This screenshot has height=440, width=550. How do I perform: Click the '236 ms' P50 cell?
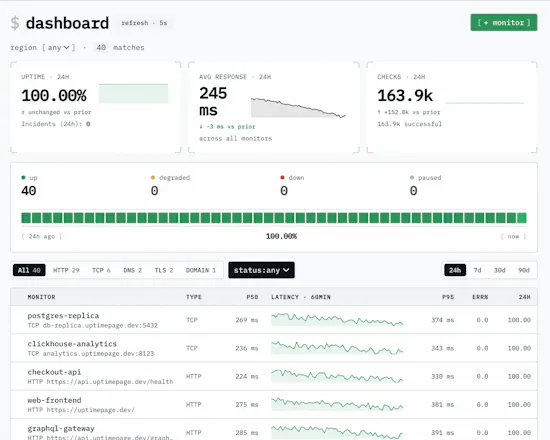(247, 348)
